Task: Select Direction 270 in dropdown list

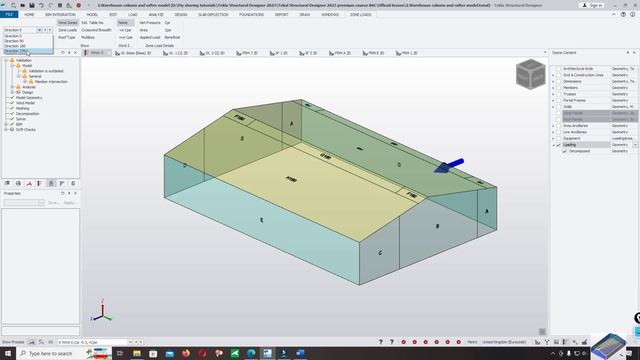Action: 28,51
